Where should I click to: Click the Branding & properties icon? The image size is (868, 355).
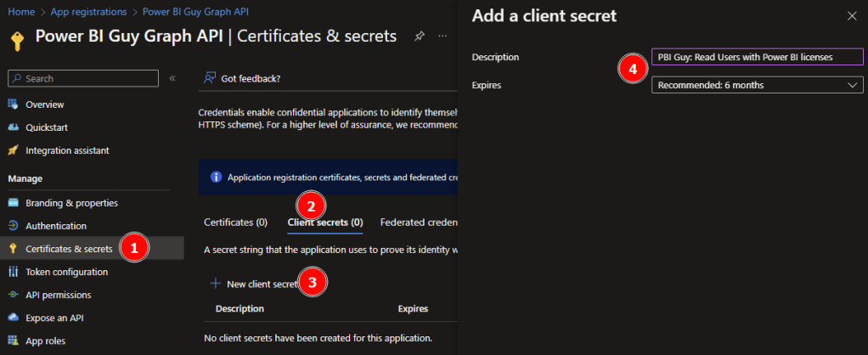13,203
